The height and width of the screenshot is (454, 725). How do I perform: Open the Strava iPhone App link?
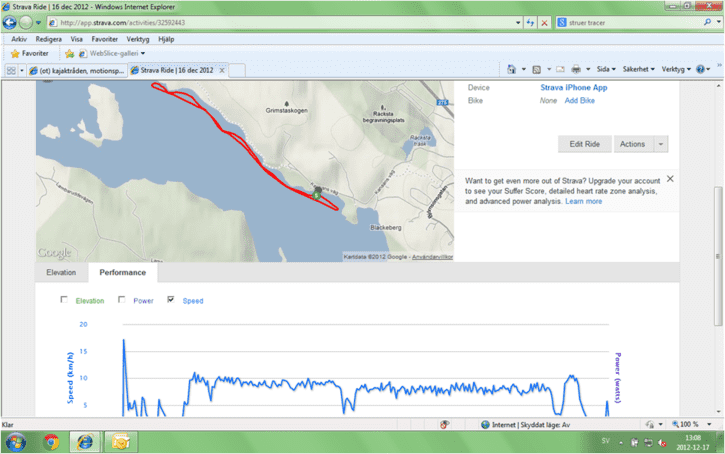coord(574,87)
